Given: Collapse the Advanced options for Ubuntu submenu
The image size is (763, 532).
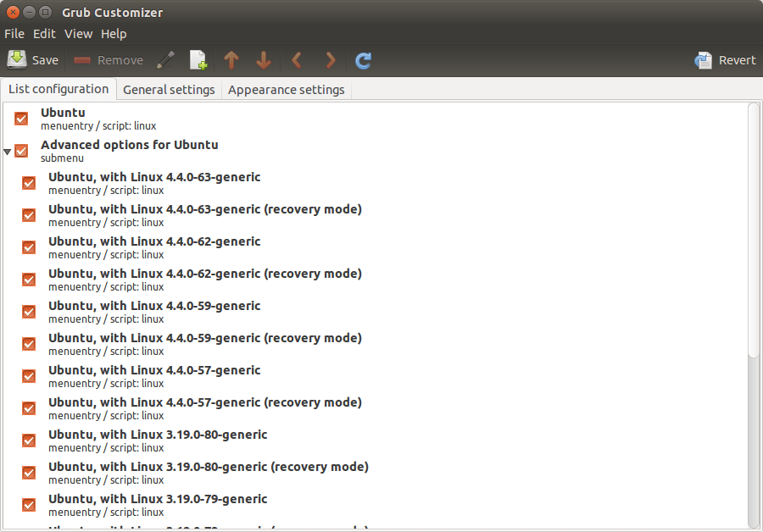Looking at the screenshot, I should [x=8, y=151].
